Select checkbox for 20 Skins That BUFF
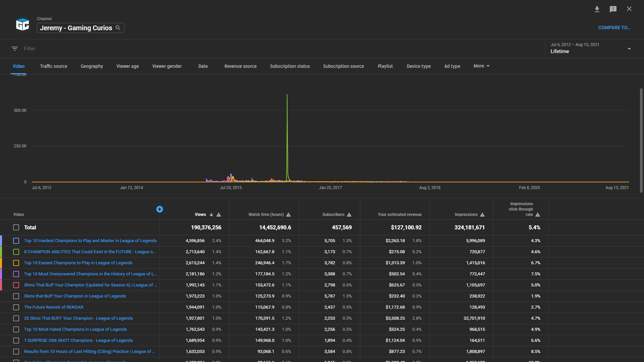The width and height of the screenshot is (644, 362). 16,318
